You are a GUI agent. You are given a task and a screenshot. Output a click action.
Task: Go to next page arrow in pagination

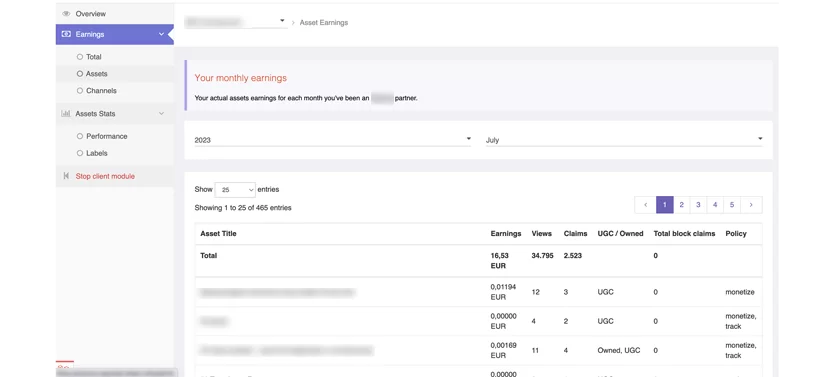tap(751, 205)
